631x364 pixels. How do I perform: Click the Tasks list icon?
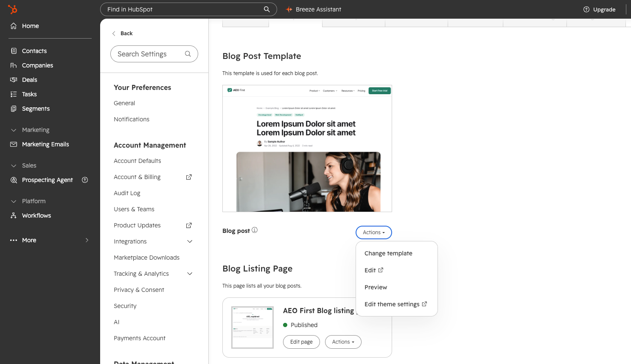14,94
